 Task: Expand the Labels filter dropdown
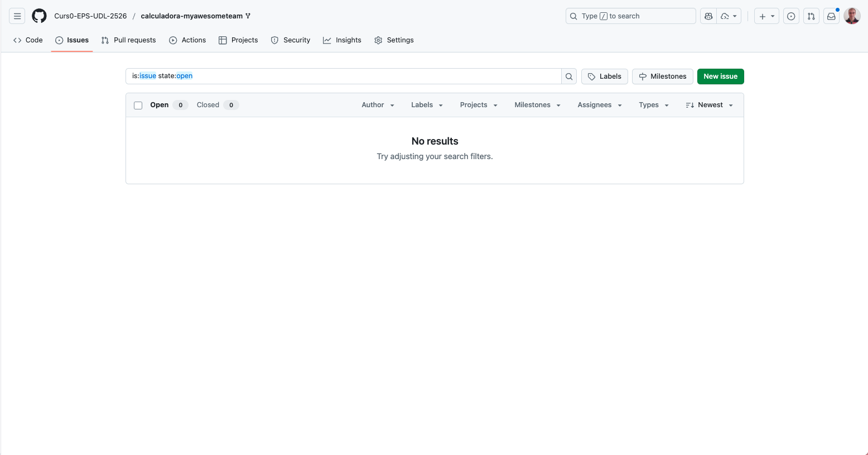pyautogui.click(x=427, y=105)
